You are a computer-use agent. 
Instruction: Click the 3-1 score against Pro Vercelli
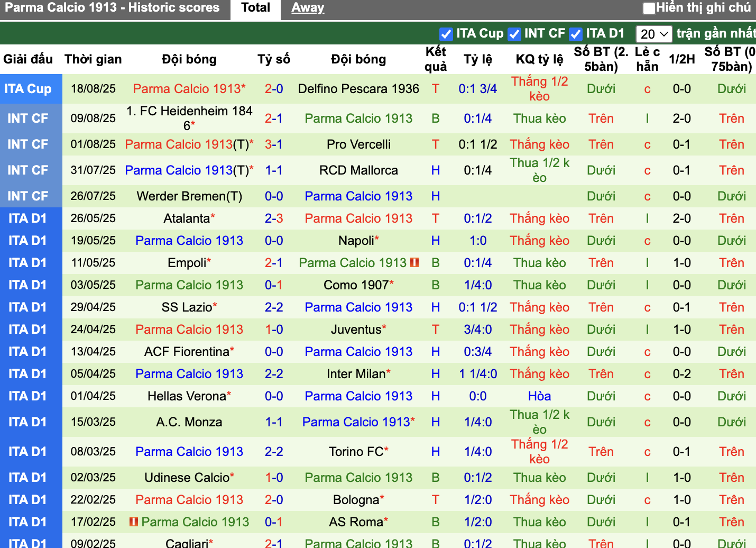pos(274,144)
